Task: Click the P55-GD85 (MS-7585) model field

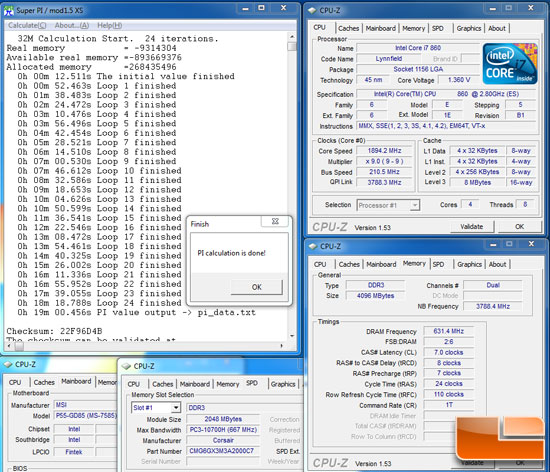Action: (86, 416)
